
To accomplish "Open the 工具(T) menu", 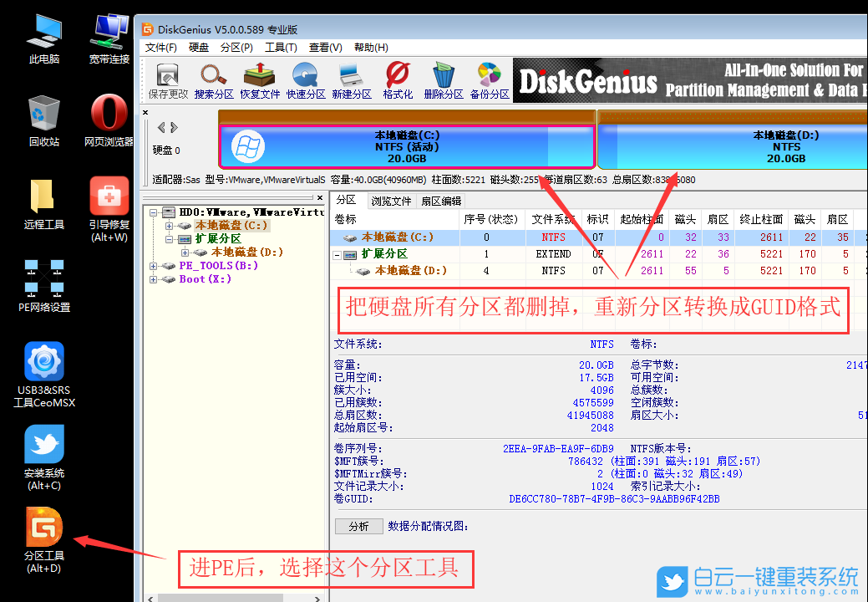I will pos(282,48).
